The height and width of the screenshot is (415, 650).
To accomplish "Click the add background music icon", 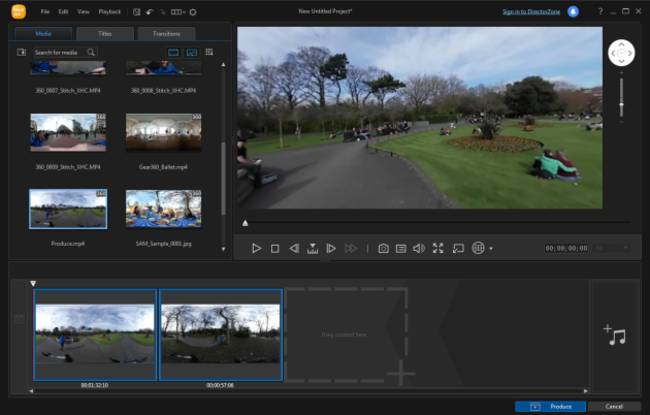I will pyautogui.click(x=614, y=336).
